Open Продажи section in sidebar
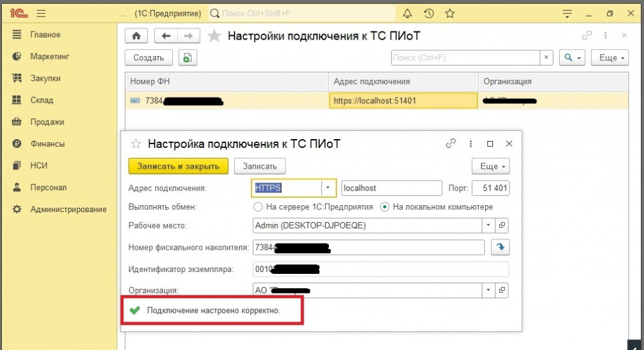The height and width of the screenshot is (350, 644). click(47, 121)
